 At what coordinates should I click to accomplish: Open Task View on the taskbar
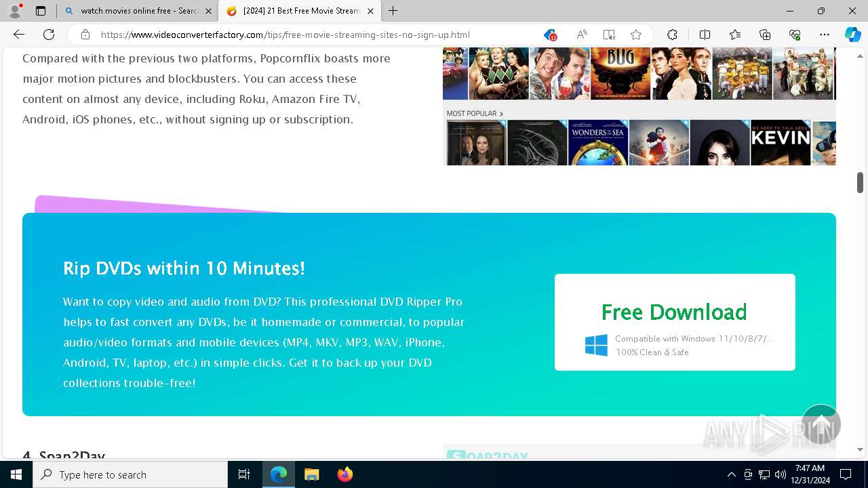click(x=244, y=474)
